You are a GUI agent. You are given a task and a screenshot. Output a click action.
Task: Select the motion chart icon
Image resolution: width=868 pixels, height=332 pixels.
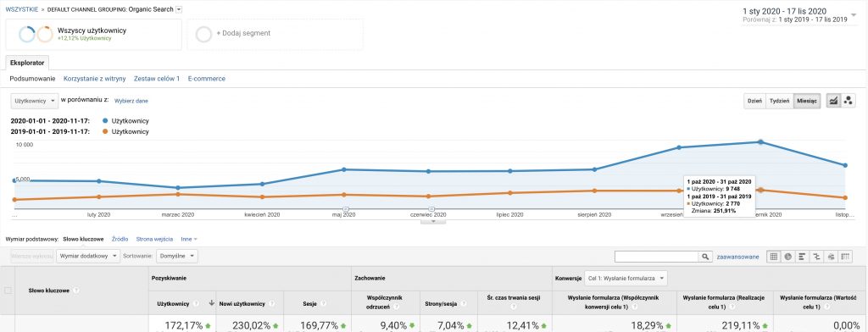pyautogui.click(x=848, y=101)
